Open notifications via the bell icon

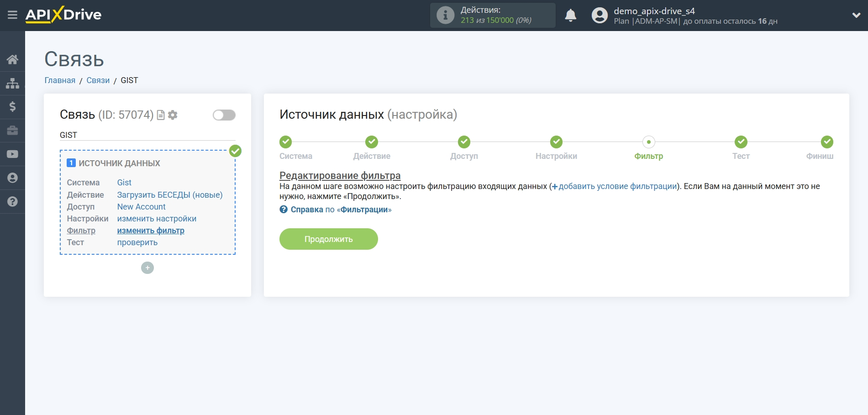(x=570, y=15)
